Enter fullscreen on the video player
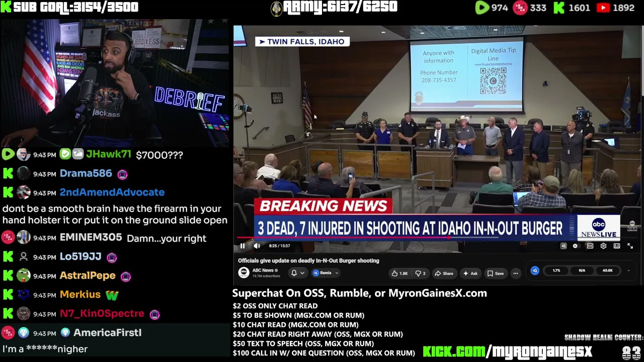This screenshot has height=362, width=644. (630, 246)
